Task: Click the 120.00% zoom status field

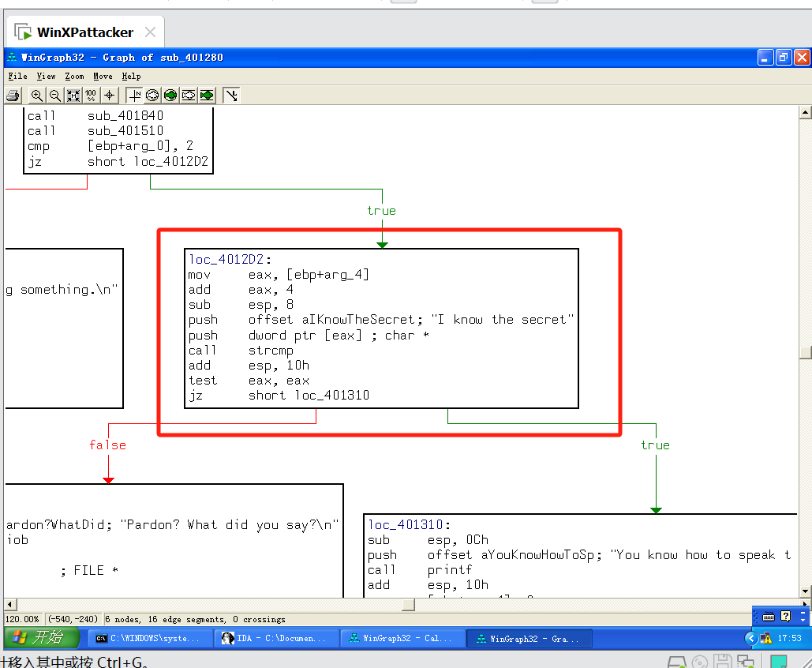Action: pyautogui.click(x=22, y=619)
